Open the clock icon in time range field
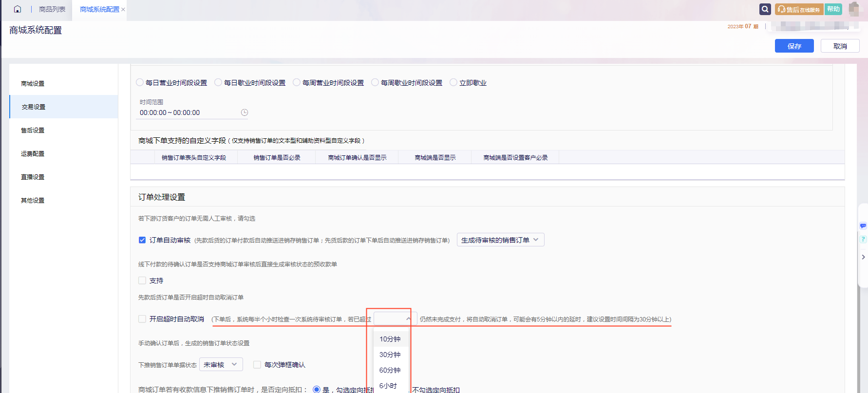The height and width of the screenshot is (393, 868). [x=245, y=112]
